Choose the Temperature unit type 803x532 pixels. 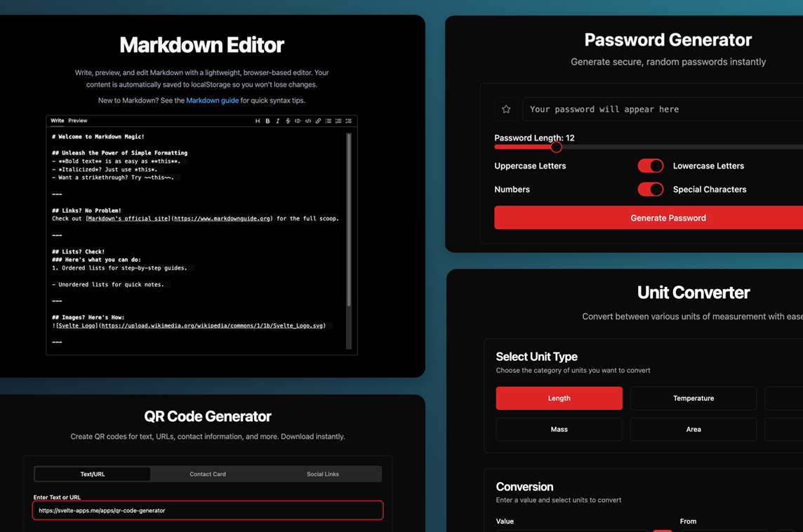click(x=693, y=398)
